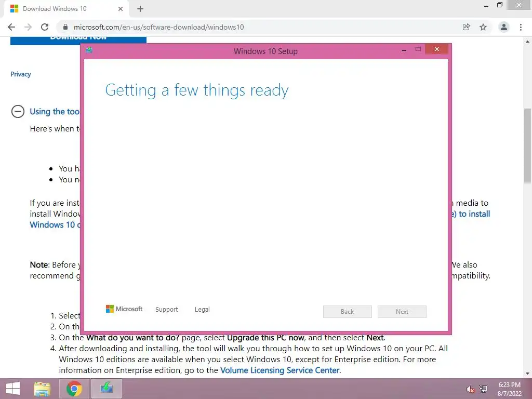This screenshot has height=399, width=532.
Task: Click Chrome's forward arrow
Action: (x=28, y=27)
